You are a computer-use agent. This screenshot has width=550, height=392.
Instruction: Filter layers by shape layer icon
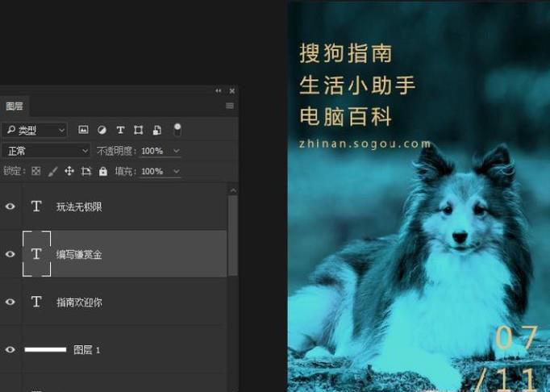[139, 130]
